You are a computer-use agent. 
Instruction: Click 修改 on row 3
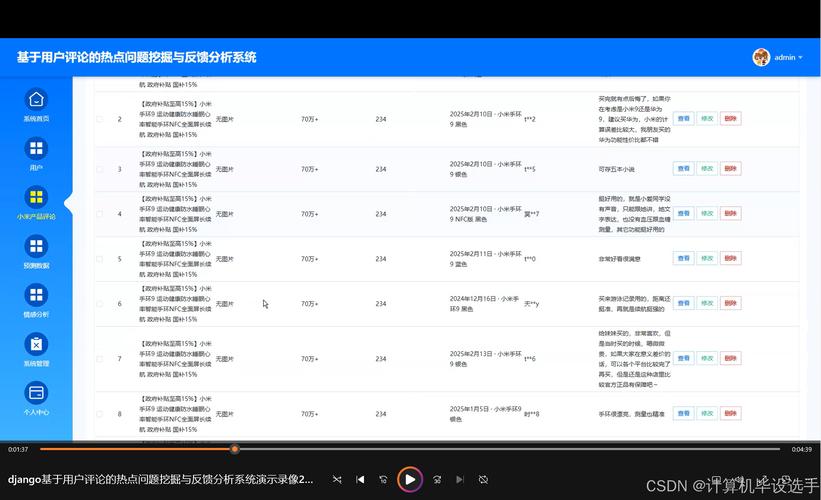coord(707,169)
